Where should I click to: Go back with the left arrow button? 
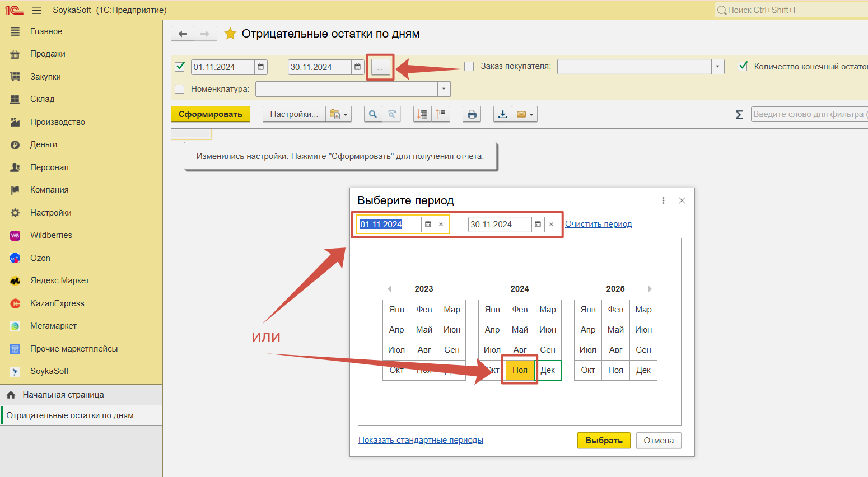coord(183,34)
